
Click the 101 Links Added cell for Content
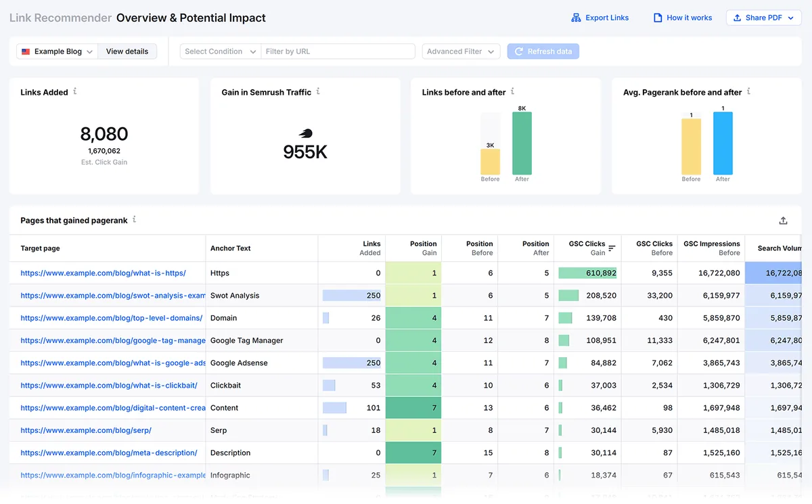coord(352,408)
